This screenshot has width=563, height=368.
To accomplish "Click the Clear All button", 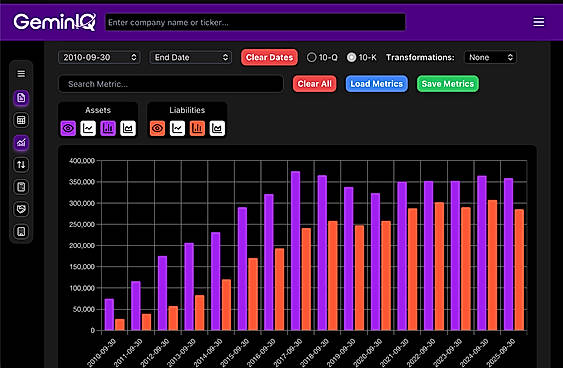I will 315,84.
